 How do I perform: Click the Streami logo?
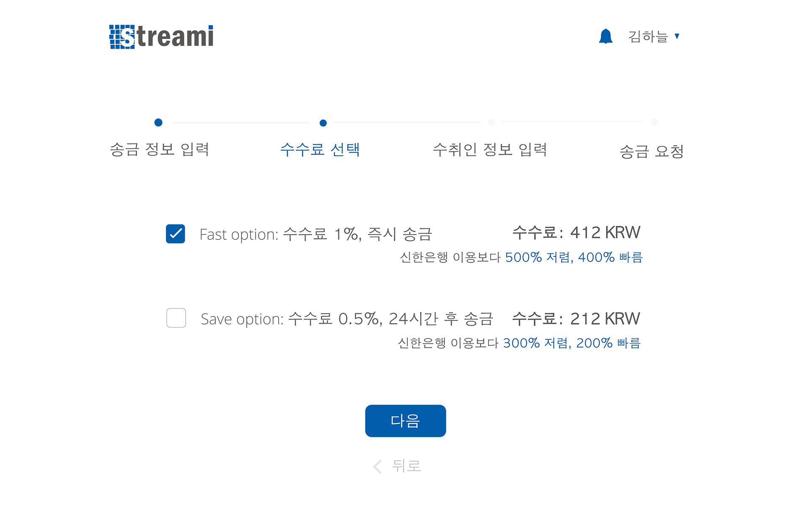[x=161, y=37]
